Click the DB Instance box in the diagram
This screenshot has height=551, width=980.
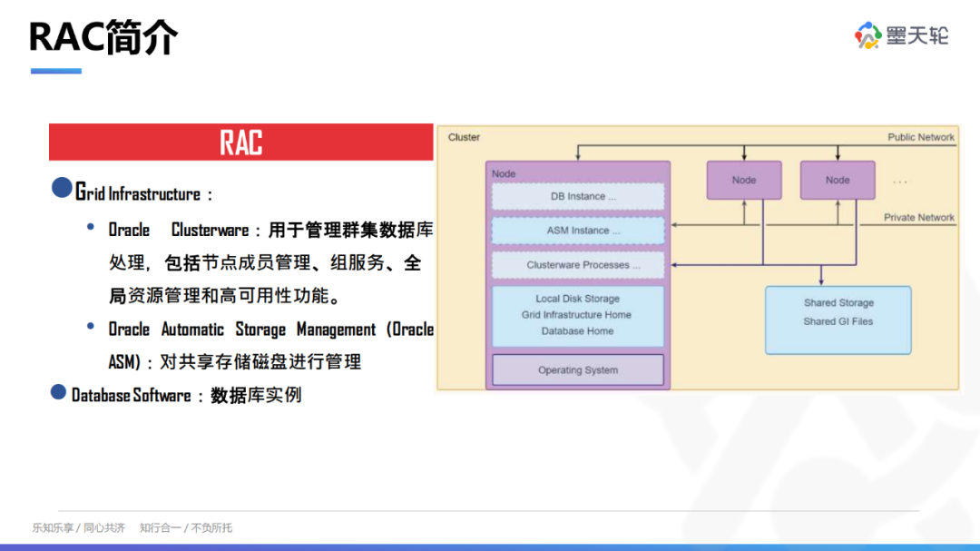pyautogui.click(x=578, y=196)
